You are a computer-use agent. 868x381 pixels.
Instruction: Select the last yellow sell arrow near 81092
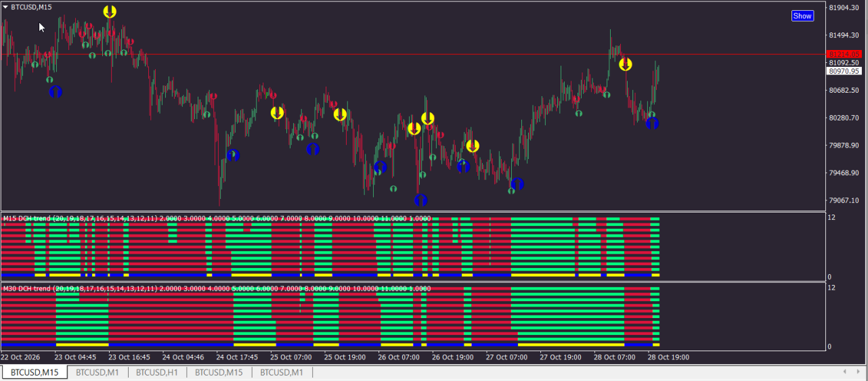(x=625, y=64)
